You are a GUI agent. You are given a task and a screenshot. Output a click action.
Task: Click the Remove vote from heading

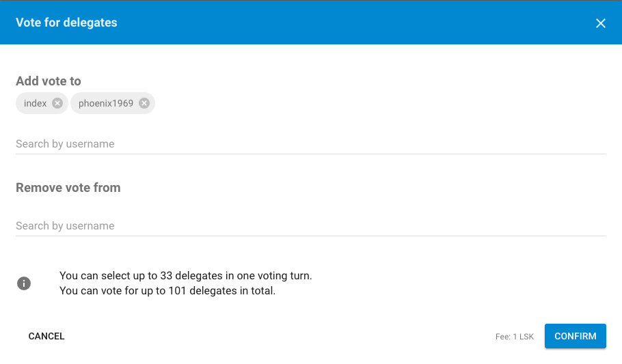pos(68,188)
